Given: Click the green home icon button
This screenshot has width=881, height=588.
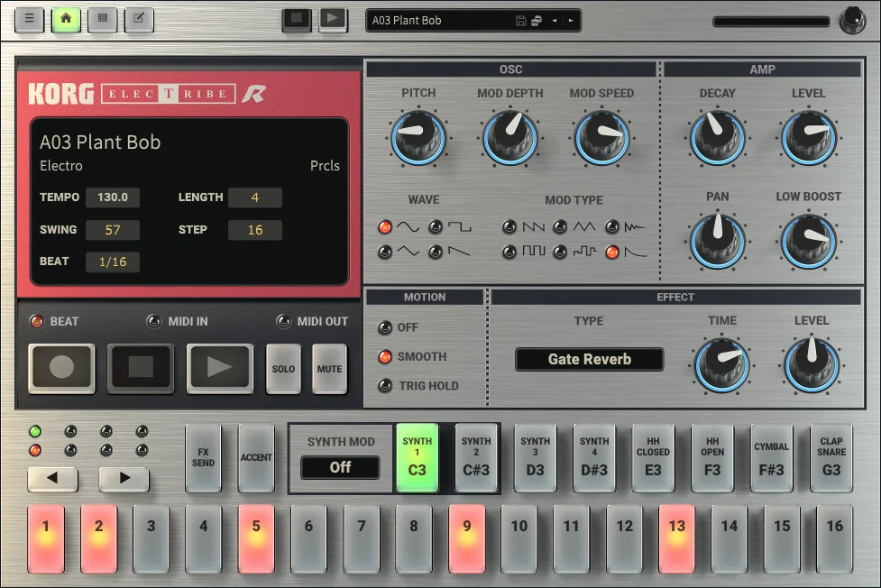Looking at the screenshot, I should tap(66, 19).
